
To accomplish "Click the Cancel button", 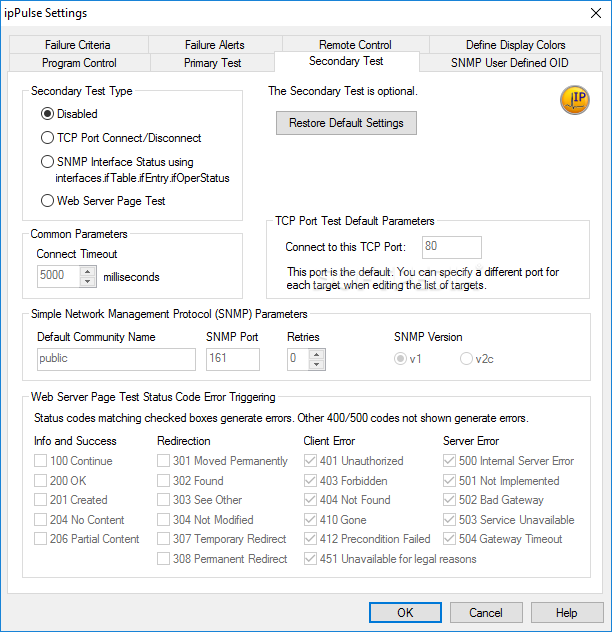I will [486, 613].
